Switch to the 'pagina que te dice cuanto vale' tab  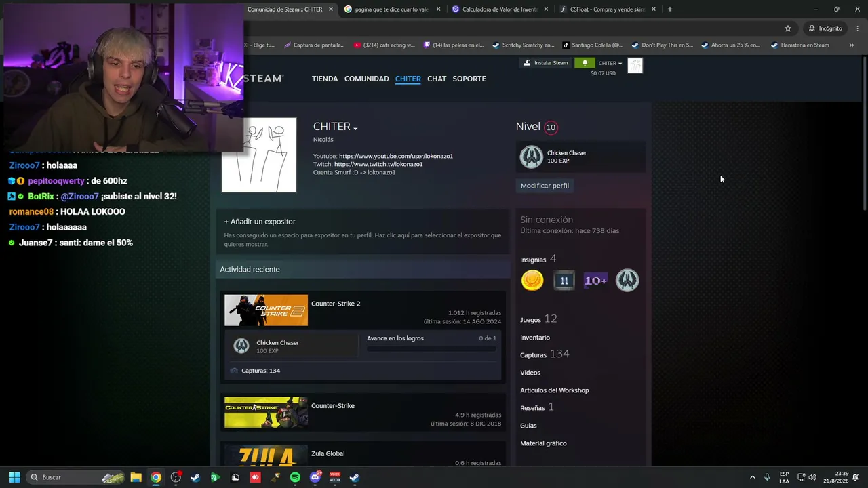coord(392,9)
